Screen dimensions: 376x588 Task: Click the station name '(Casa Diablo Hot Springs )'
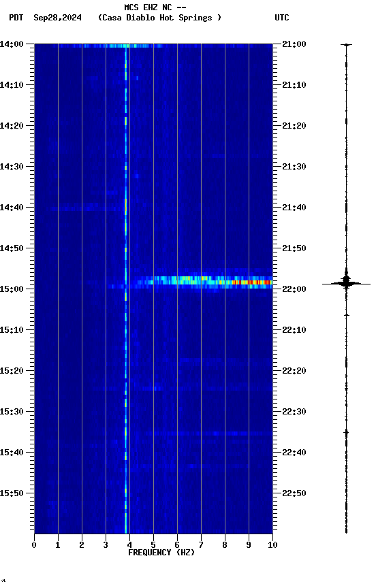point(159,18)
